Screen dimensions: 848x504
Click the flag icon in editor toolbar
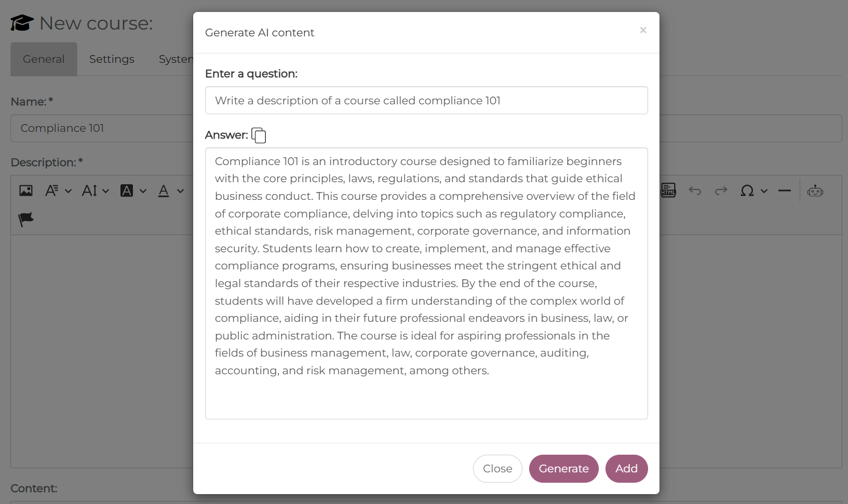pyautogui.click(x=26, y=220)
